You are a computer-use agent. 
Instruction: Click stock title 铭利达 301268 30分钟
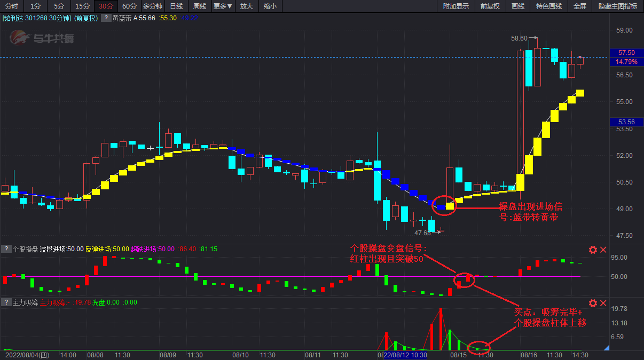click(37, 18)
